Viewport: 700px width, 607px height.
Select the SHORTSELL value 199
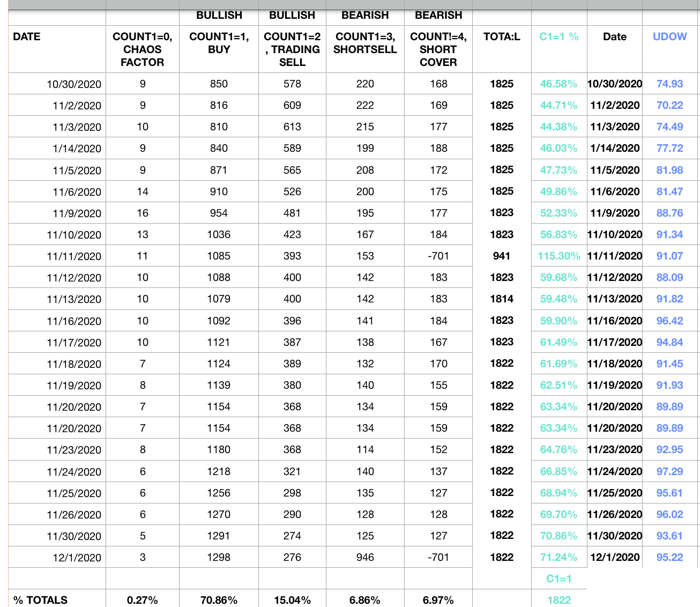pyautogui.click(x=365, y=148)
